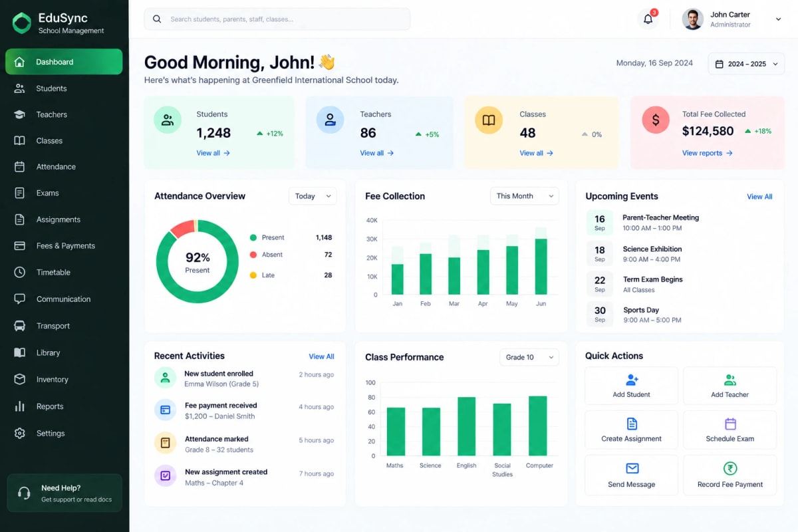Click the Settings gear icon in sidebar
Screen dimensions: 798x532
[20, 433]
